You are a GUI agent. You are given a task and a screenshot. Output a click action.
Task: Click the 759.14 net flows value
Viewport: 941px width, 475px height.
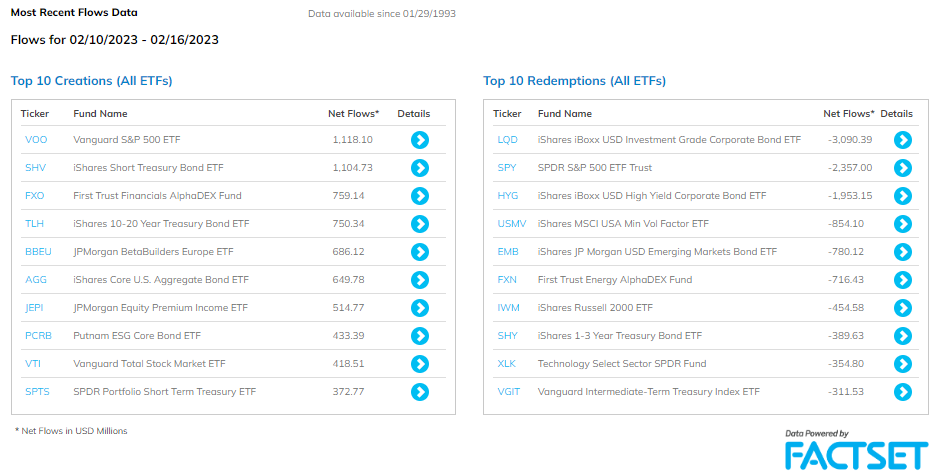tap(348, 196)
